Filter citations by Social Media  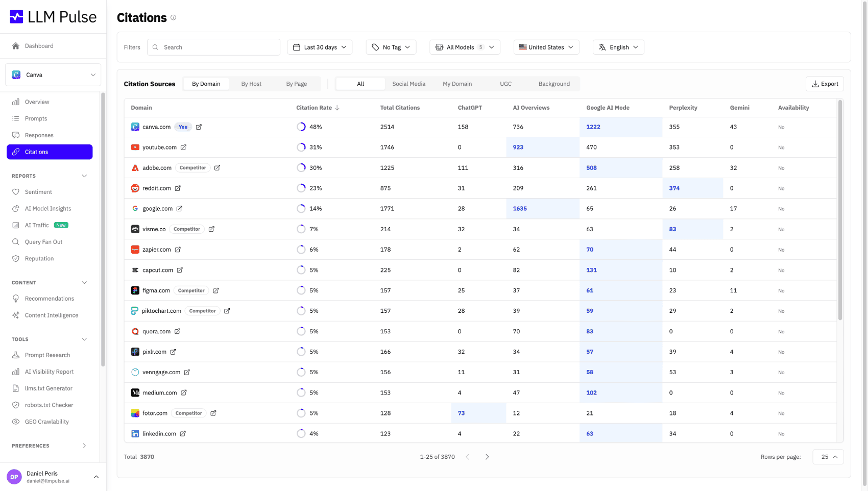point(408,84)
